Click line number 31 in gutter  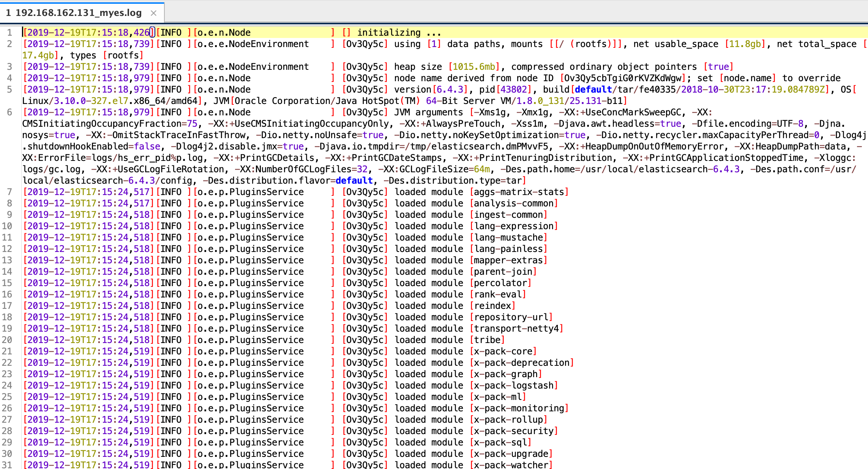click(7, 464)
